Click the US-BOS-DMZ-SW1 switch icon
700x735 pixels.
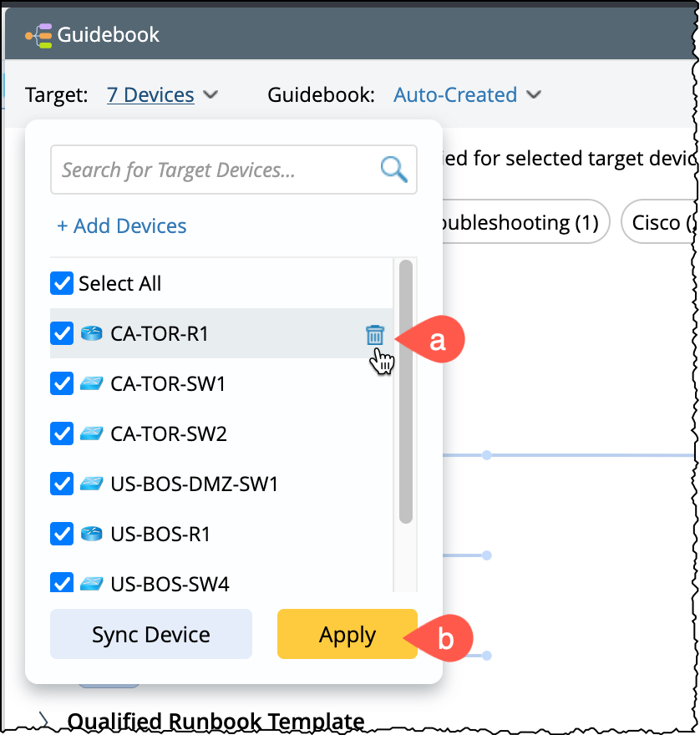tap(91, 484)
